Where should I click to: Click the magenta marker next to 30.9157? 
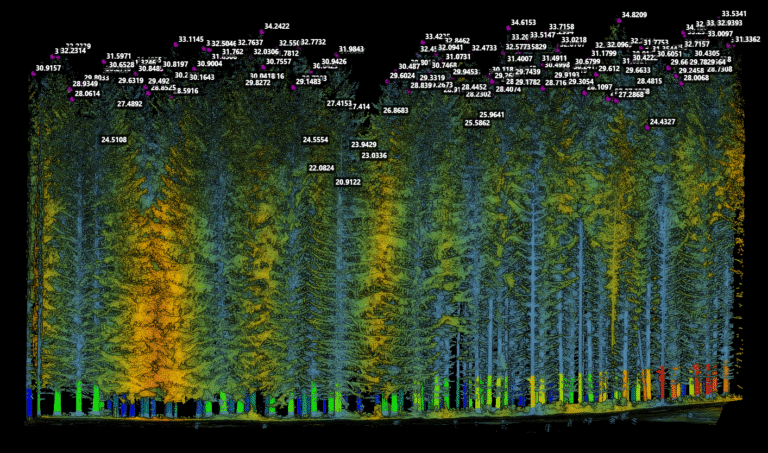tap(34, 74)
